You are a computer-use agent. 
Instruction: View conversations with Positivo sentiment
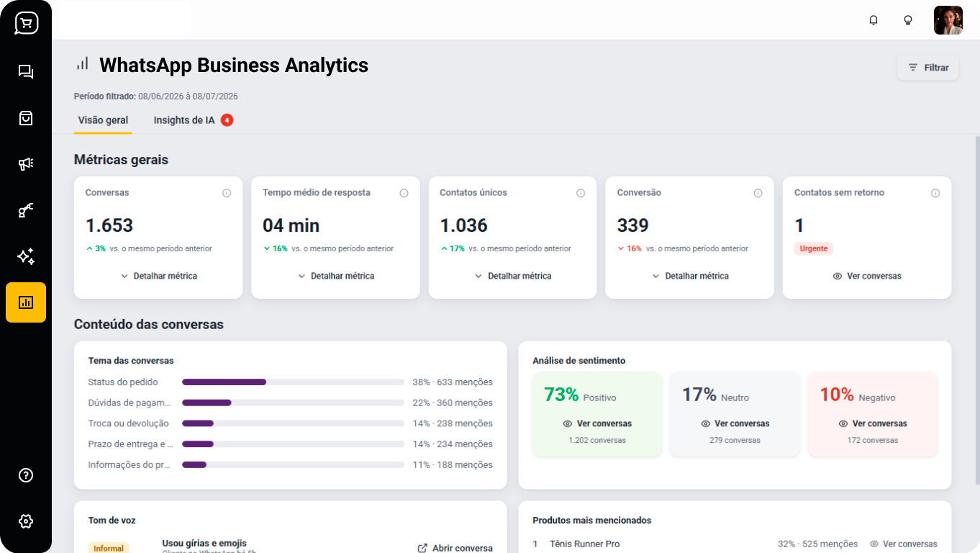[x=597, y=423]
